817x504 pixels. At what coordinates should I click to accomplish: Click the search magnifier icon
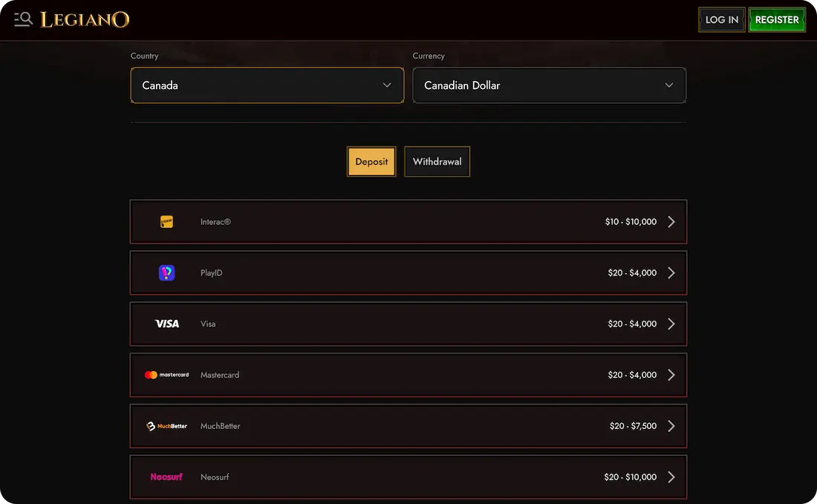click(x=22, y=19)
